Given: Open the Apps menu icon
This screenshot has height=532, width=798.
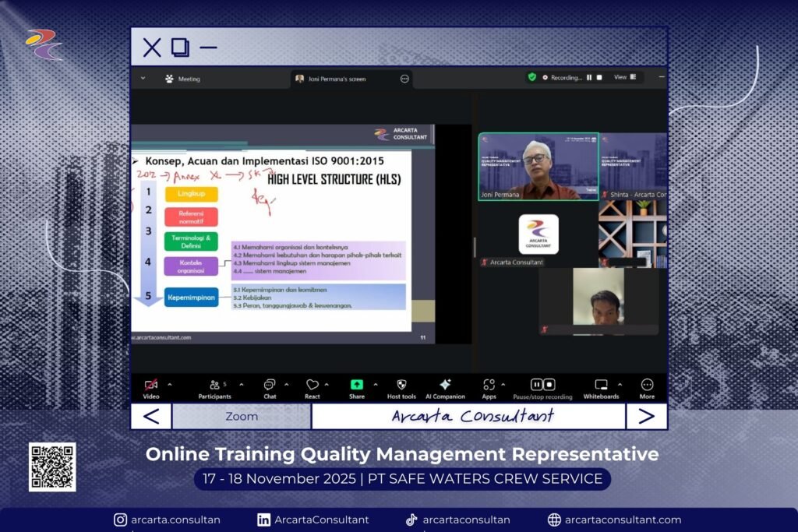Looking at the screenshot, I should 489,385.
